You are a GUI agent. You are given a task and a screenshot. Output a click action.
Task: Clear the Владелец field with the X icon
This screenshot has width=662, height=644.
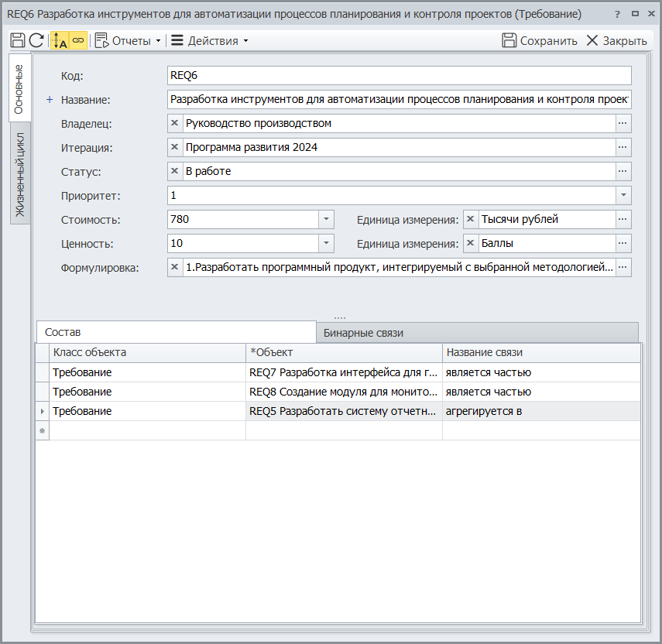[x=175, y=123]
